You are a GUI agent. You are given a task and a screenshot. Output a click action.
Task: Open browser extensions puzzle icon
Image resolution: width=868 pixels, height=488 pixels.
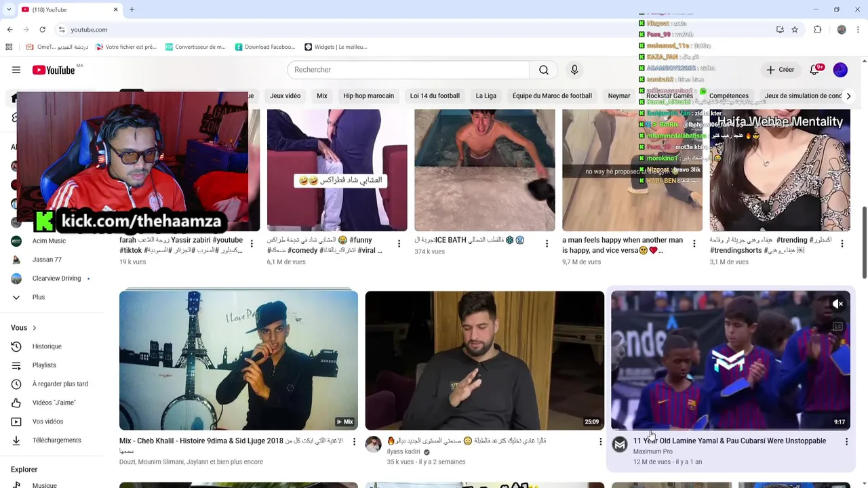coord(817,30)
